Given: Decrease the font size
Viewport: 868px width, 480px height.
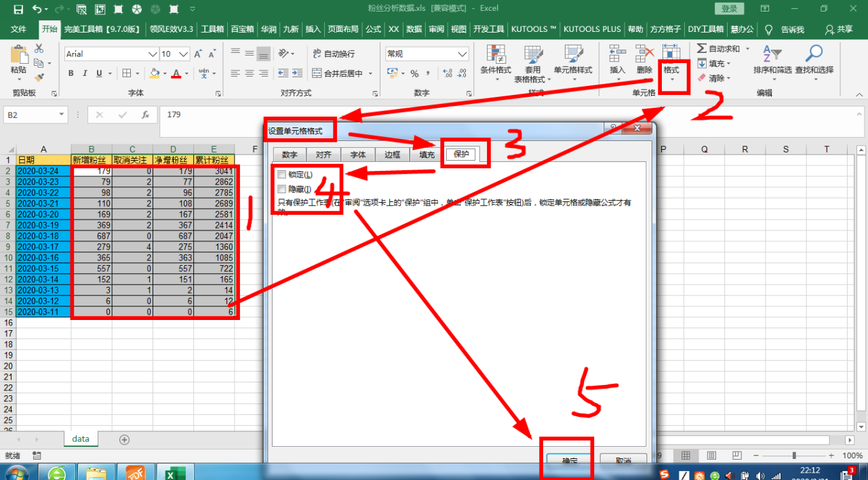Looking at the screenshot, I should point(212,54).
